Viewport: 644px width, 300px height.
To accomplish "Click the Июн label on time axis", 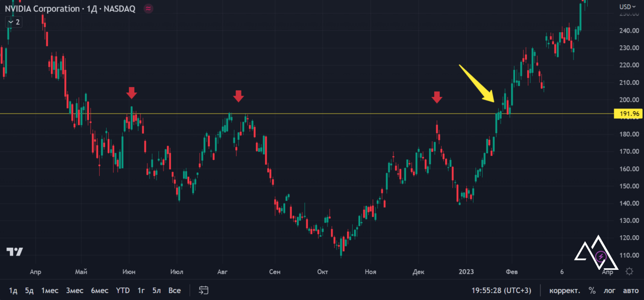I will [x=129, y=272].
